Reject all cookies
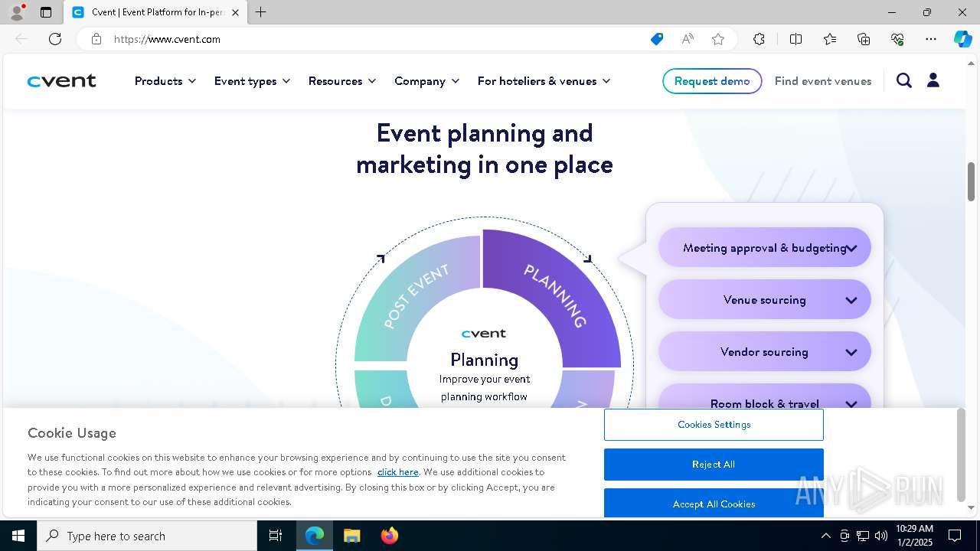Viewport: 980px width, 551px height. [x=714, y=465]
